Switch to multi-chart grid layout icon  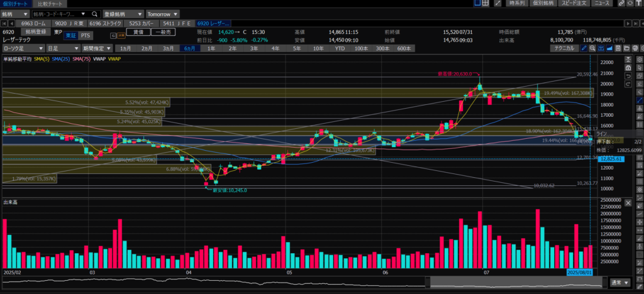pyautogui.click(x=485, y=3)
